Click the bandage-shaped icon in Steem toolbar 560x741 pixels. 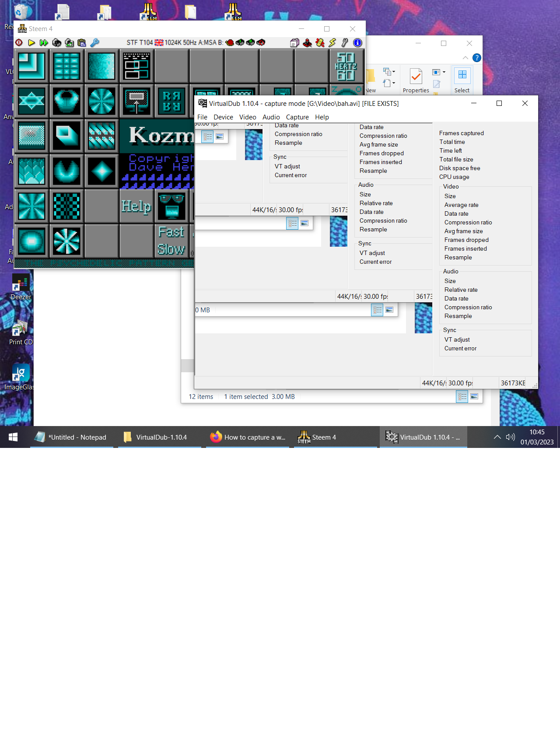coord(320,42)
